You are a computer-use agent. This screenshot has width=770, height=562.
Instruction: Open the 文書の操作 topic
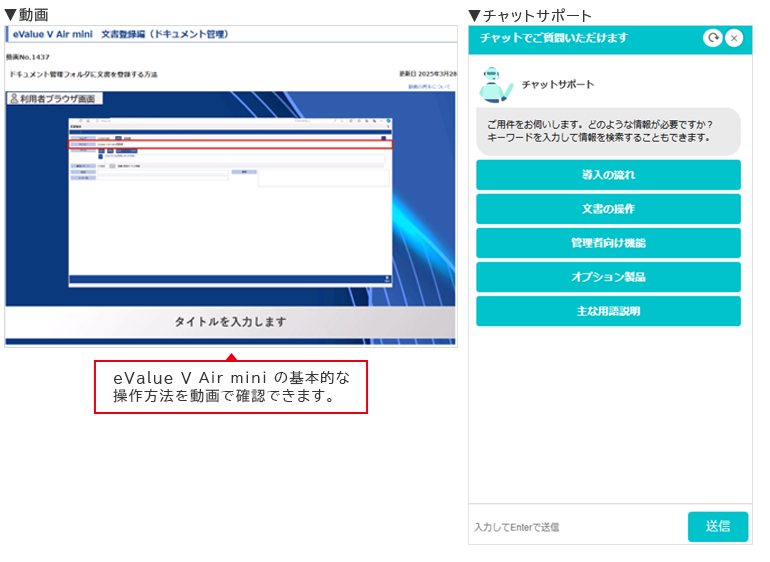coord(608,209)
